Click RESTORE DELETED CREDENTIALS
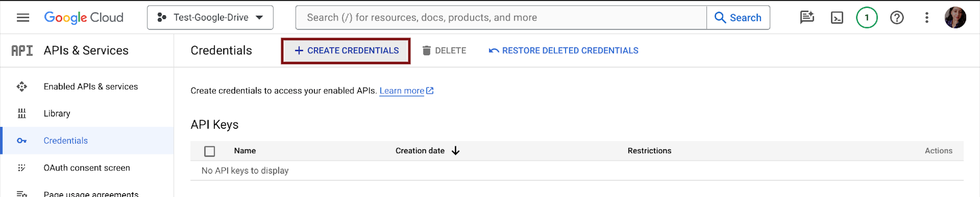Screen dimensions: 980x197 click(564, 51)
